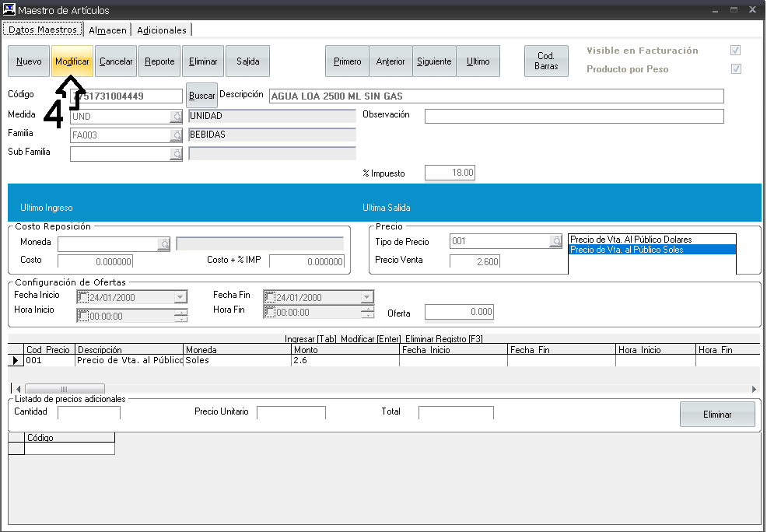The width and height of the screenshot is (767, 532).
Task: Click the application icon in title bar
Action: [9, 9]
